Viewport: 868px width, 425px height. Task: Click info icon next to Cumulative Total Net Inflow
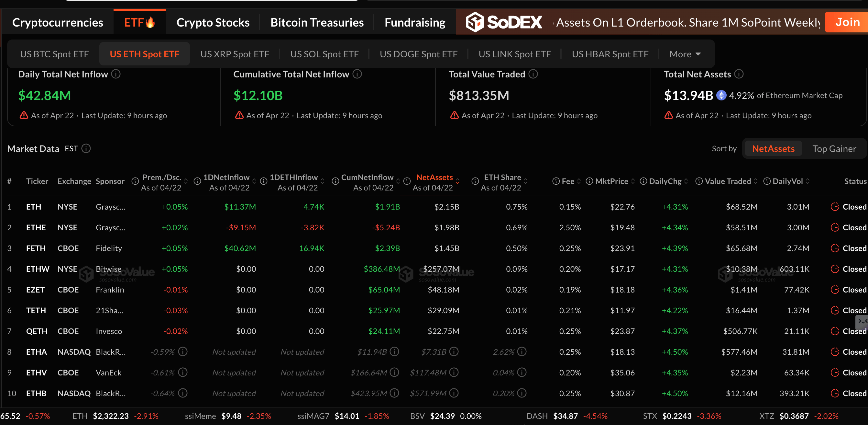click(x=357, y=74)
